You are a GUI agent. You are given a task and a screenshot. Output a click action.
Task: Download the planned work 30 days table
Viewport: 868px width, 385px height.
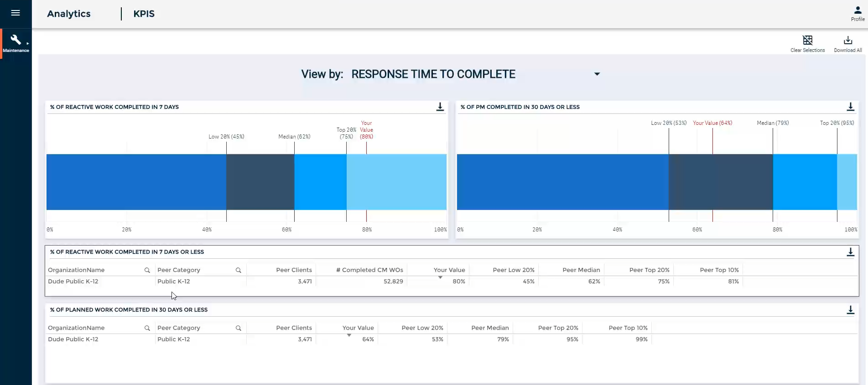pos(850,310)
